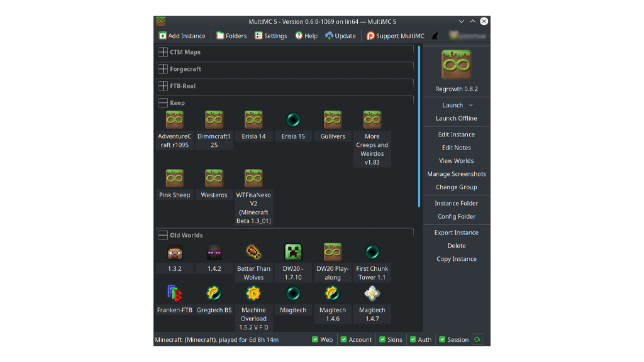Click the MultiMC title bar app icon
Image resolution: width=644 pixels, height=362 pixels.
[160, 21]
